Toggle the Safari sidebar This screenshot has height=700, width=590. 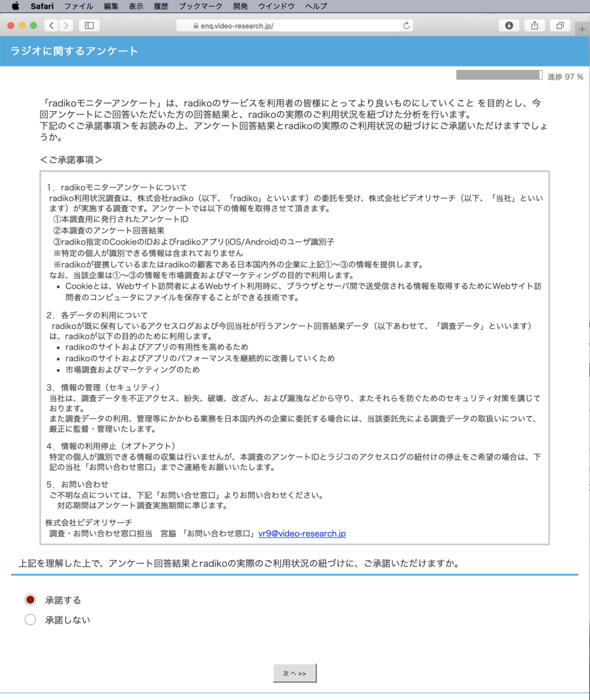point(89,26)
